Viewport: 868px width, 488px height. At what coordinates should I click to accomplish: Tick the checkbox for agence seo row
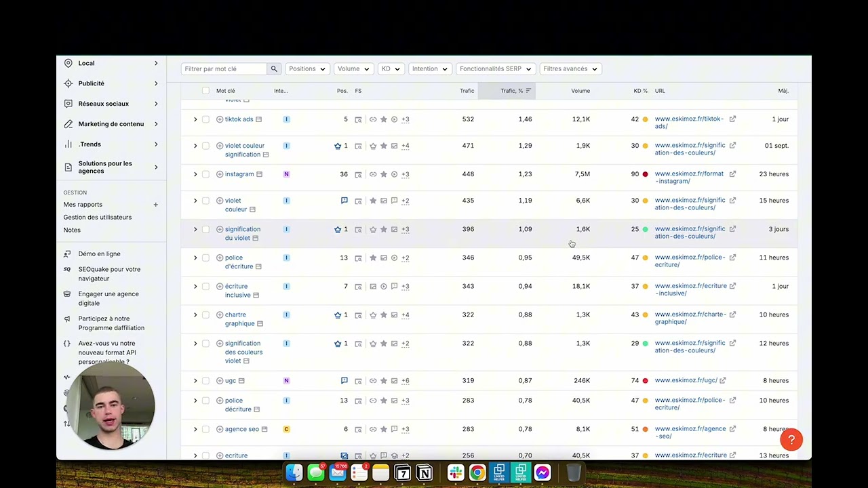[x=205, y=429]
